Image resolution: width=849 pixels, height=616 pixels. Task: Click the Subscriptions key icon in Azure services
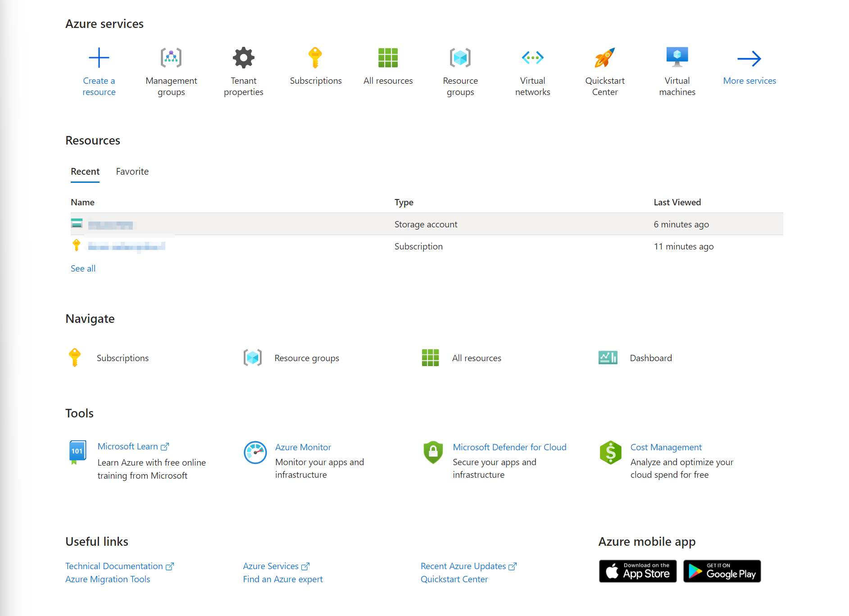315,58
